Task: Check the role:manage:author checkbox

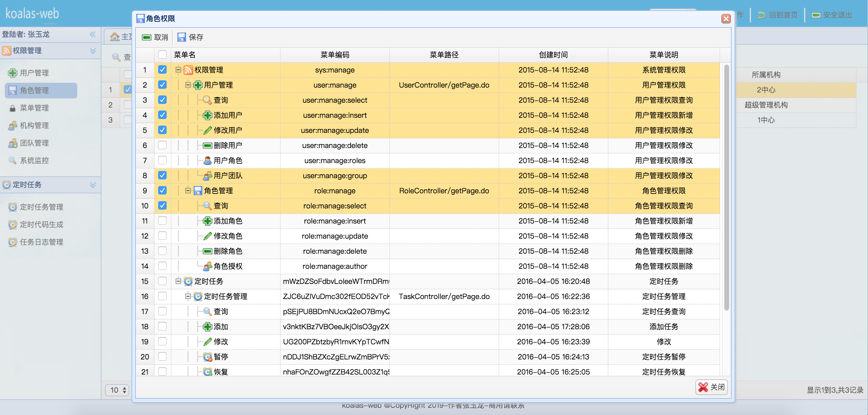Action: coord(162,266)
